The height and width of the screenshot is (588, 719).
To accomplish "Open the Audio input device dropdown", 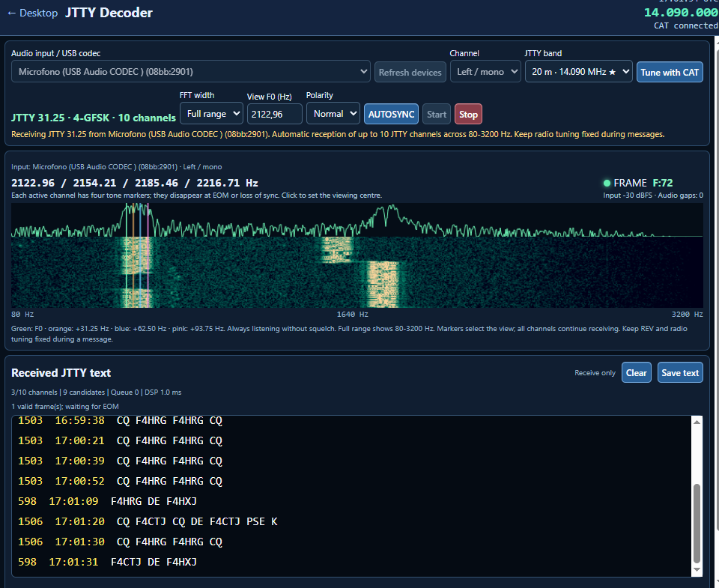I will click(x=190, y=72).
